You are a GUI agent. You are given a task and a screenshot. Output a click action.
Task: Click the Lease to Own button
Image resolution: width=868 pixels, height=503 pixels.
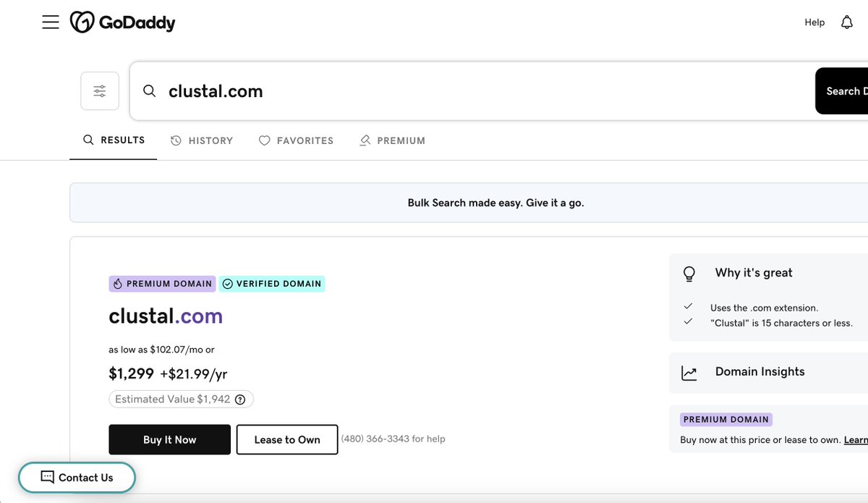[x=287, y=439]
